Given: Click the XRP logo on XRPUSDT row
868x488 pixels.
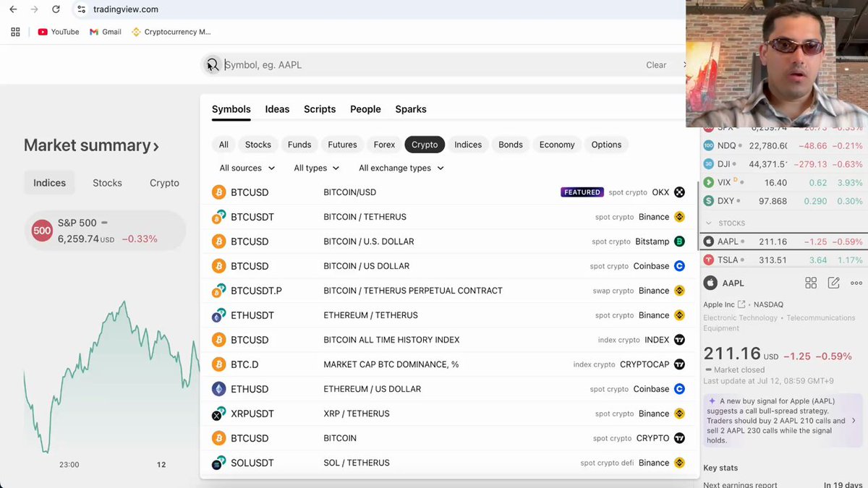Looking at the screenshot, I should tap(218, 414).
